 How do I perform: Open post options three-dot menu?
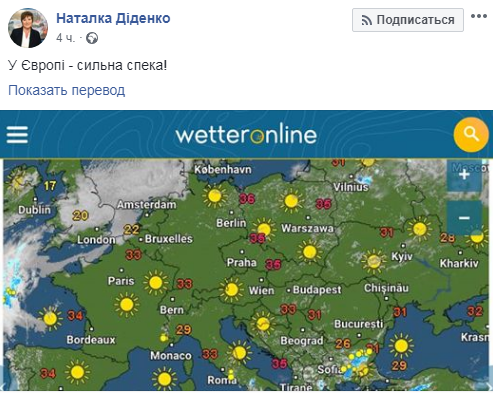point(479,16)
